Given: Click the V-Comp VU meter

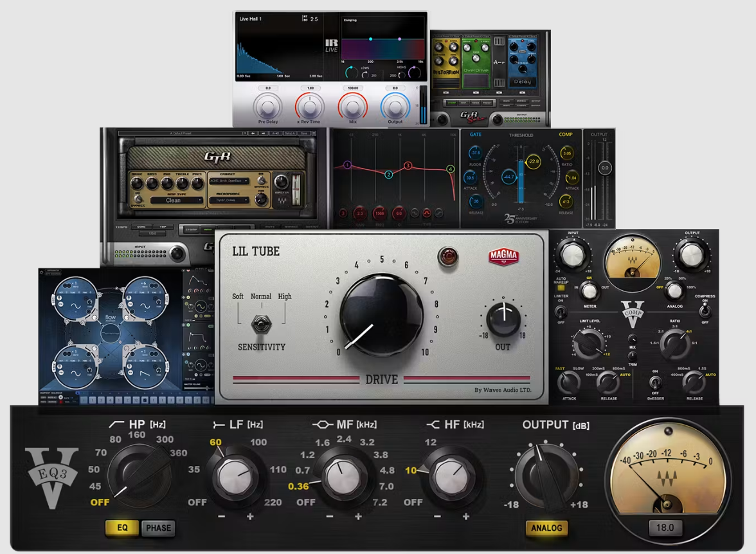Looking at the screenshot, I should coord(633,263).
